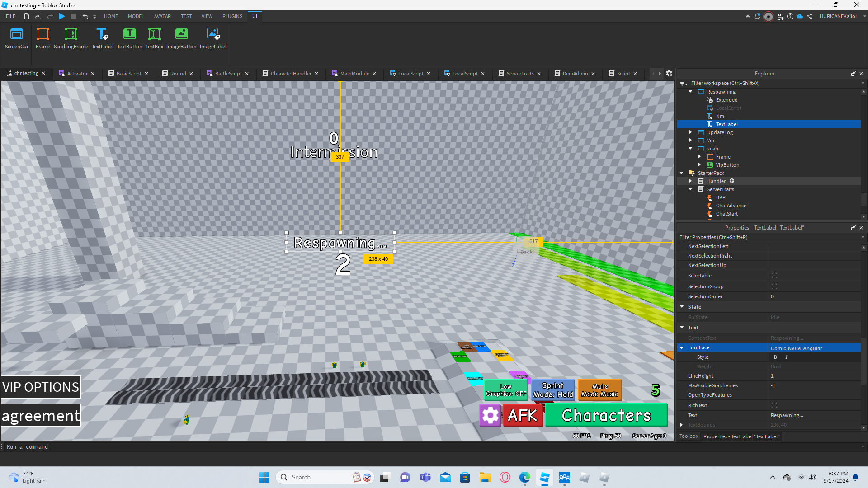The height and width of the screenshot is (488, 868).
Task: Click the Undo arrow in the toolbar
Action: coord(85,16)
